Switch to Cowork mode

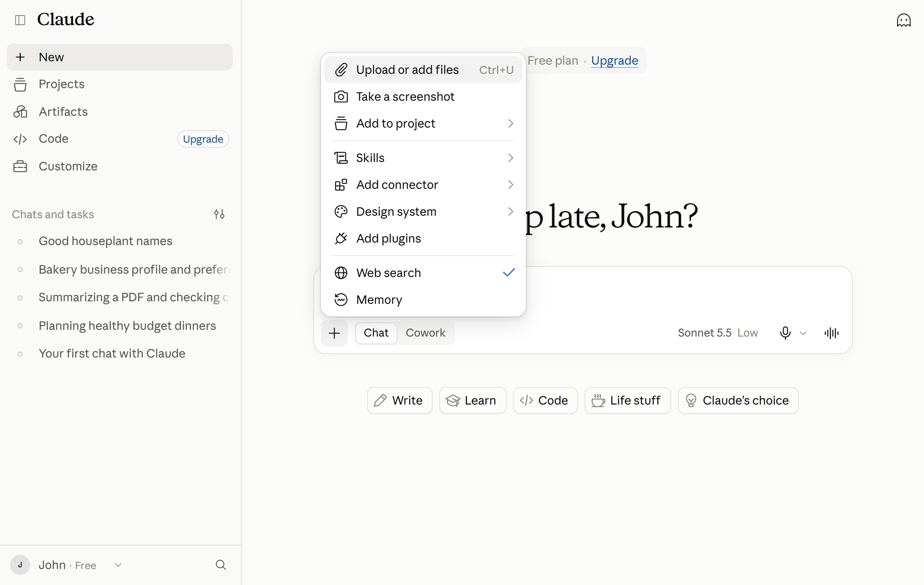tap(425, 333)
